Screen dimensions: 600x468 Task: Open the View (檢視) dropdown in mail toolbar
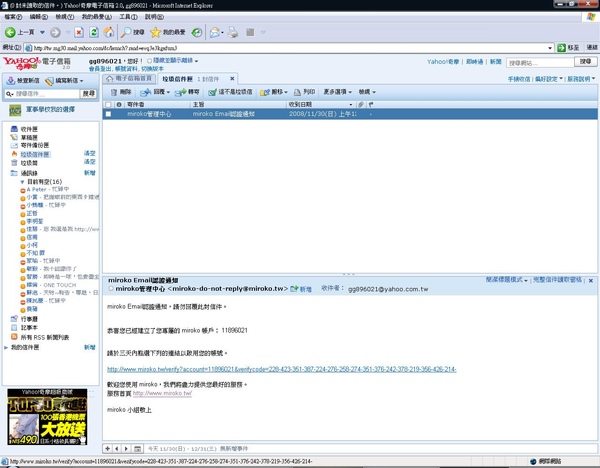click(x=367, y=92)
